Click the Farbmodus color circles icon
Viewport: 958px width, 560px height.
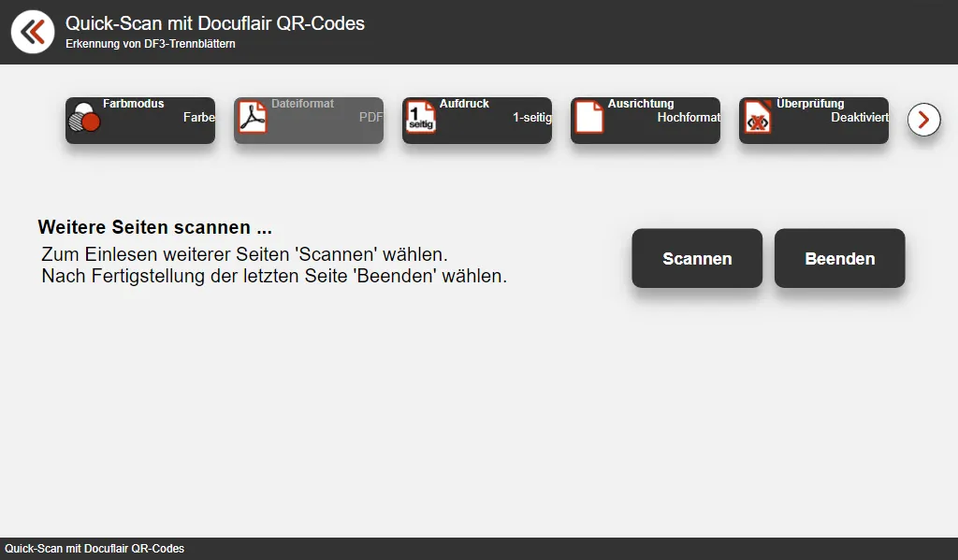point(84,119)
